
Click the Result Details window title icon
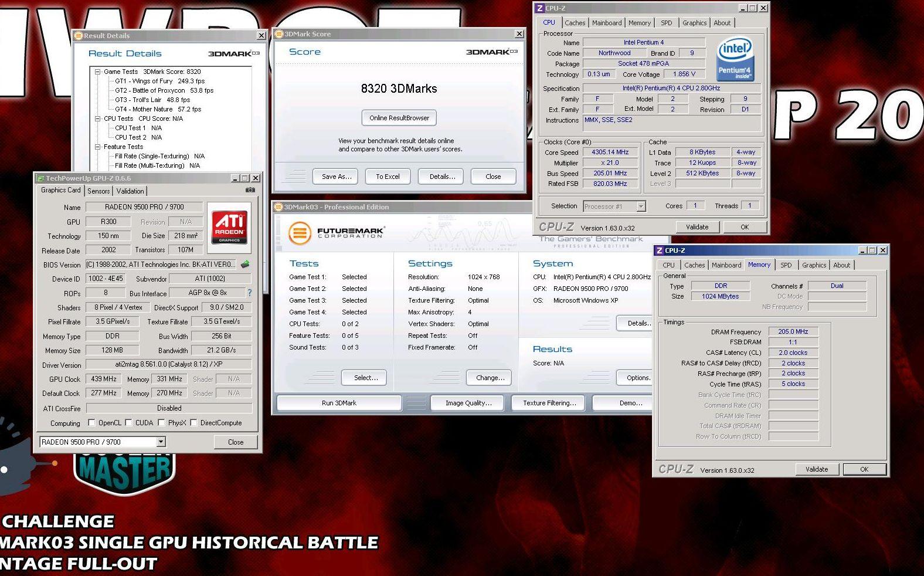[79, 36]
